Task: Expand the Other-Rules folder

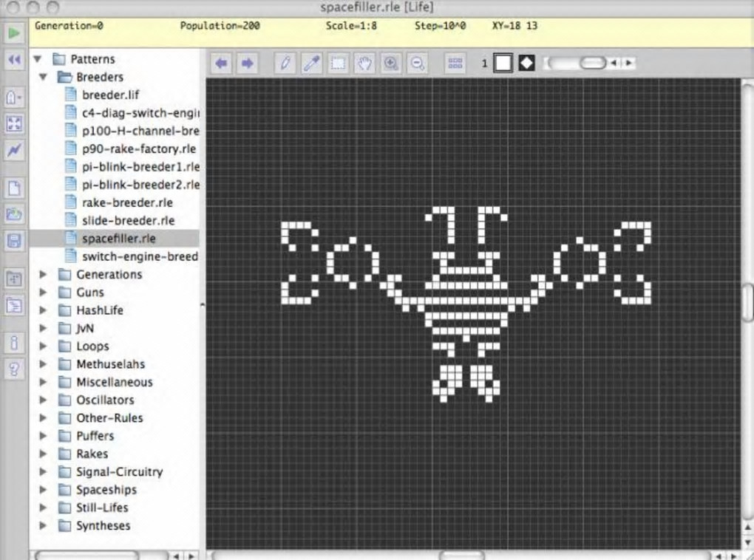Action: [x=44, y=417]
